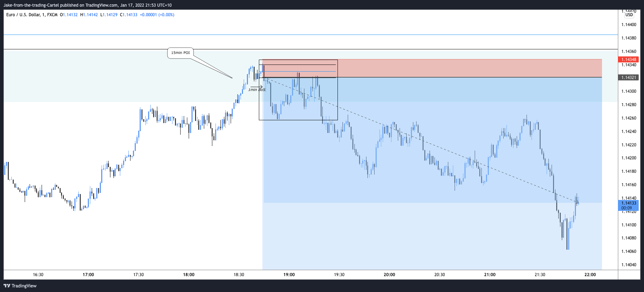Click the 19:30 time axis label
Viewport: 644px width, 292px height.
coord(339,275)
